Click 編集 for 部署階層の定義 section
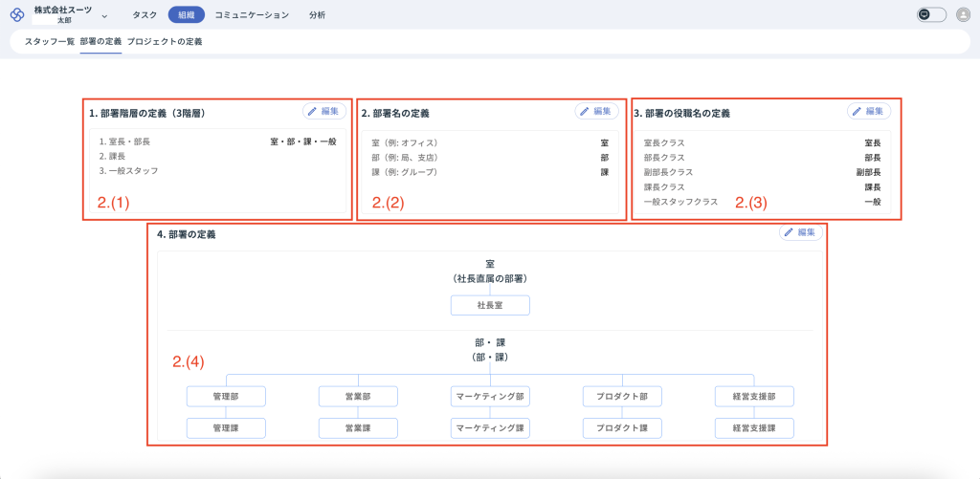The width and height of the screenshot is (980, 479). [x=324, y=112]
